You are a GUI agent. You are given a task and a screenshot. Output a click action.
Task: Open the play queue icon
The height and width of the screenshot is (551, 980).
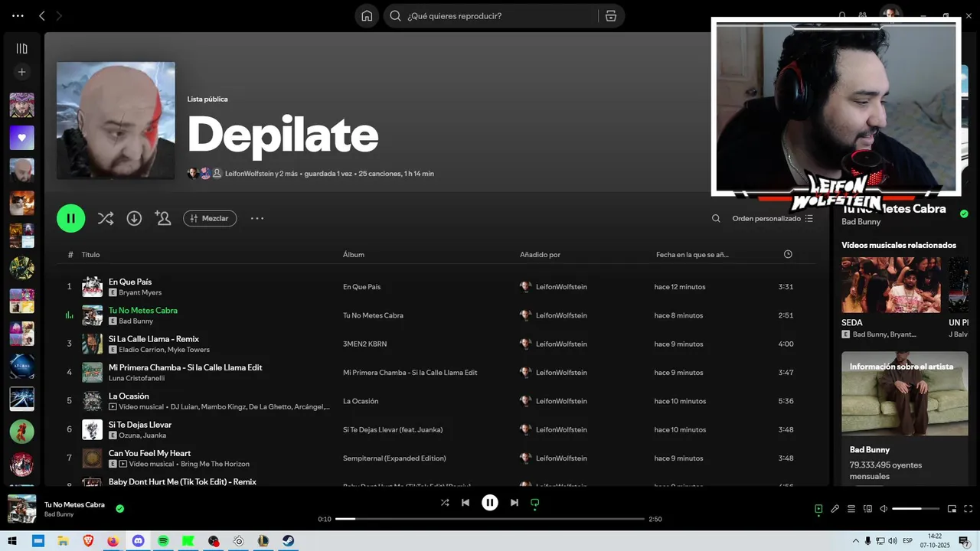851,509
